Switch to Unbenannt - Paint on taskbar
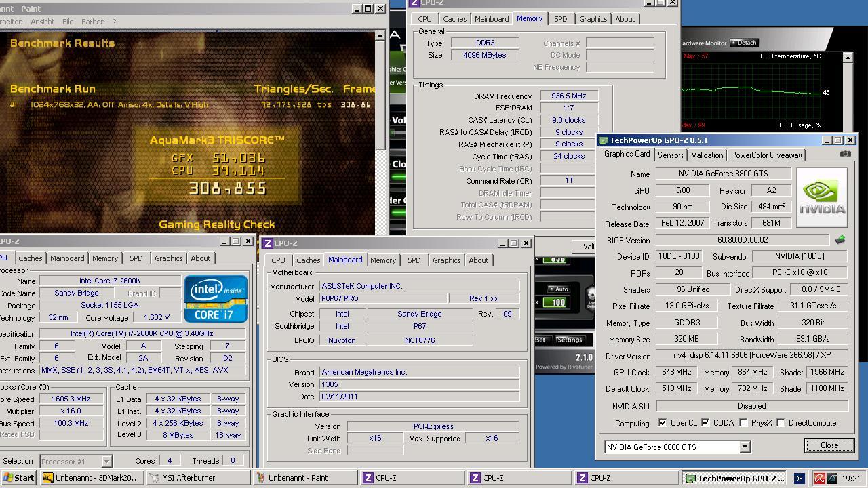Viewport: 868px width, 488px height. point(304,478)
